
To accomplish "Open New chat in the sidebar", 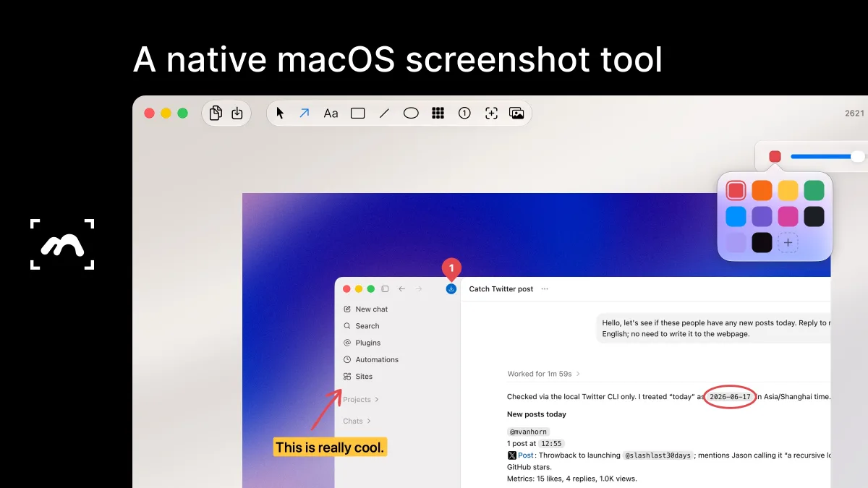I will (365, 309).
